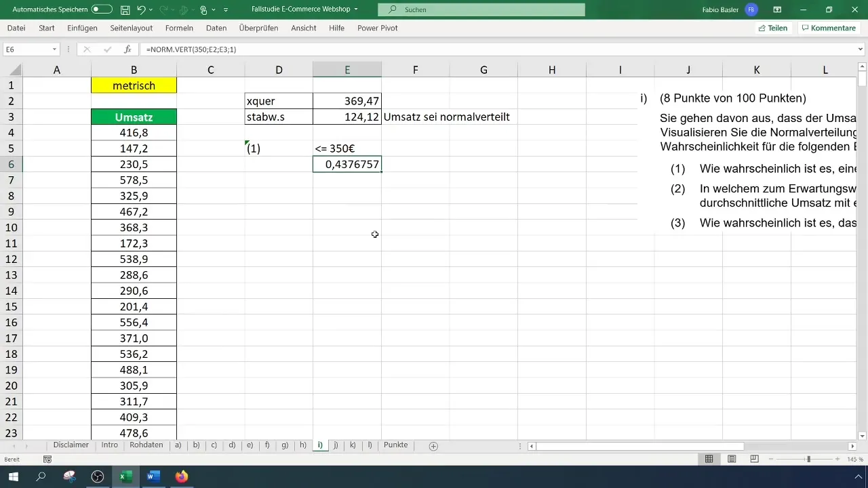Open Customize Quick Access Toolbar dropdown
The width and height of the screenshot is (868, 488).
(226, 10)
